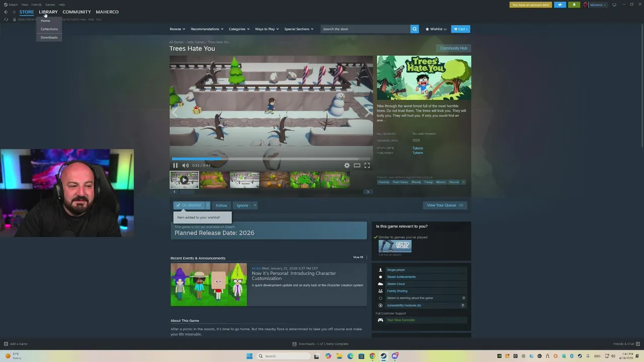
Task: Open Steam from the taskbar
Action: (x=383, y=356)
